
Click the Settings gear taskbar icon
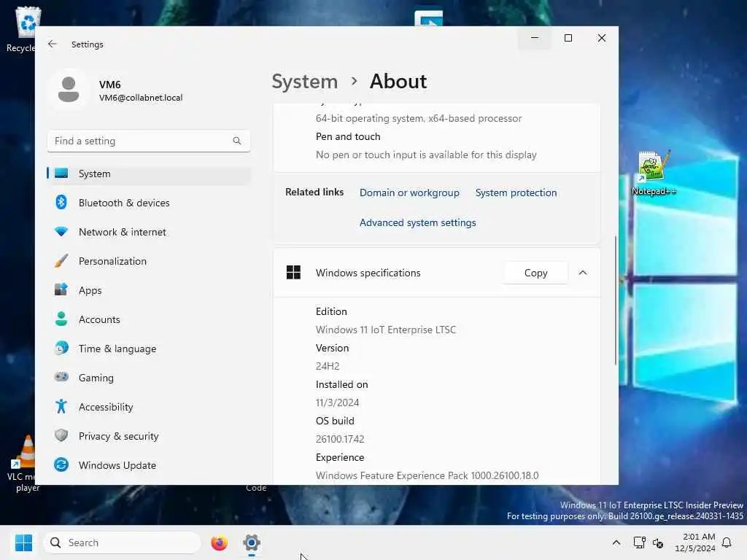[x=252, y=542]
